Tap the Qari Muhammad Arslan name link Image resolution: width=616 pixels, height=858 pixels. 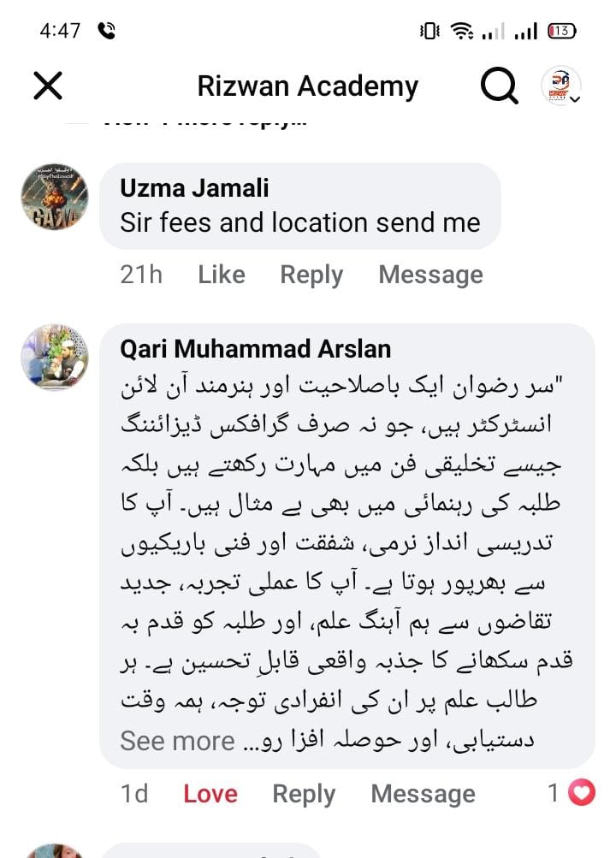click(x=255, y=349)
